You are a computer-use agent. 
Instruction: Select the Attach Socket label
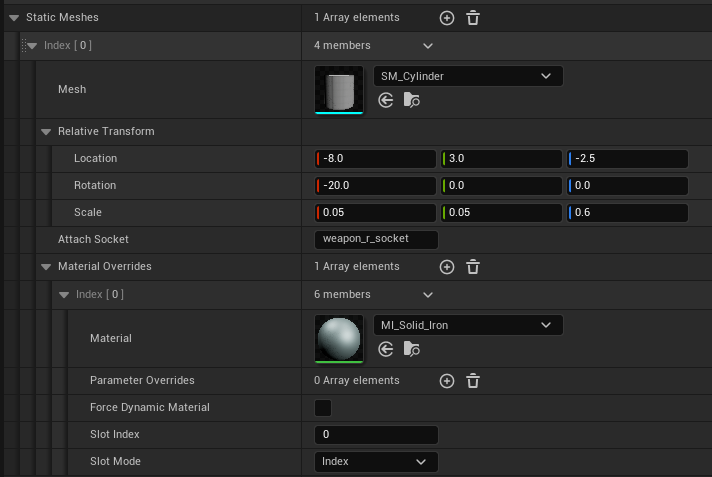(93, 239)
